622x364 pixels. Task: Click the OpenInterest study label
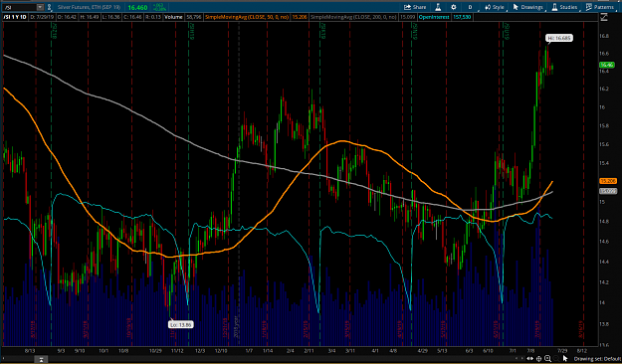point(434,17)
